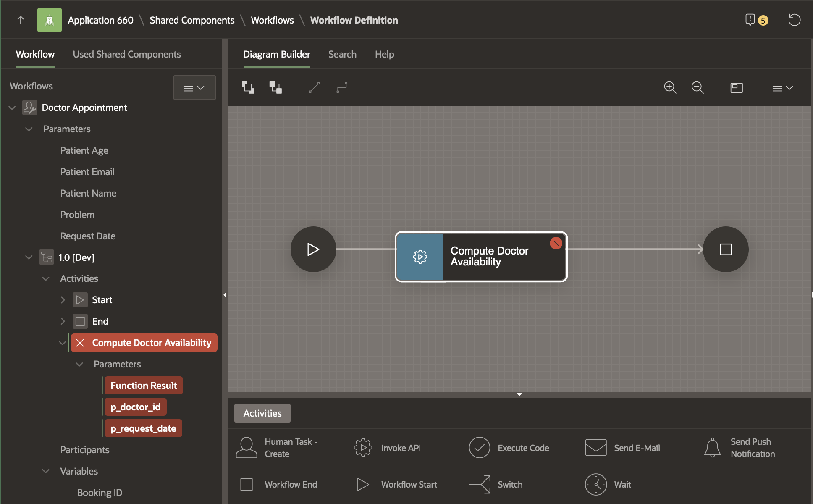Click the bring to front icon
This screenshot has width=813, height=504.
(x=248, y=87)
